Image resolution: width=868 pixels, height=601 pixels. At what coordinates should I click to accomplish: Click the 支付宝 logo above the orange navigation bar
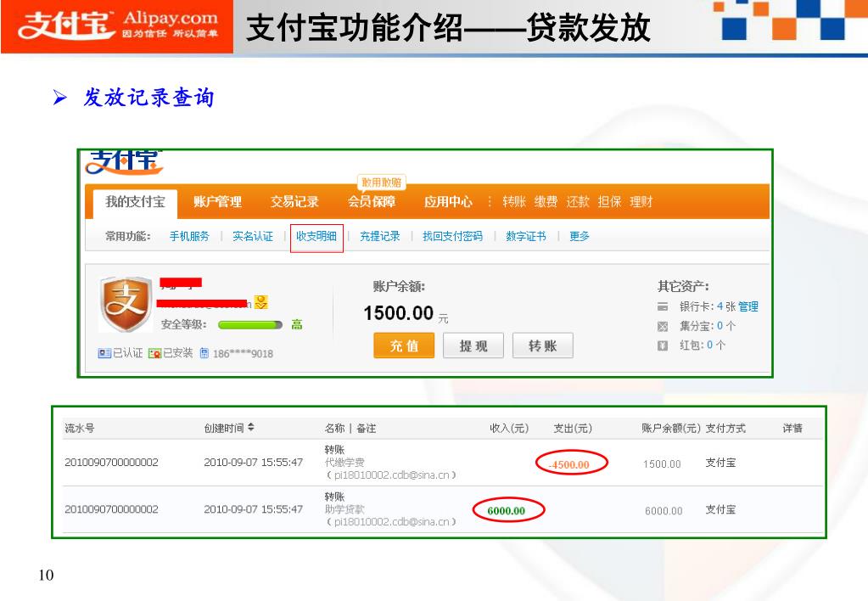pos(124,162)
